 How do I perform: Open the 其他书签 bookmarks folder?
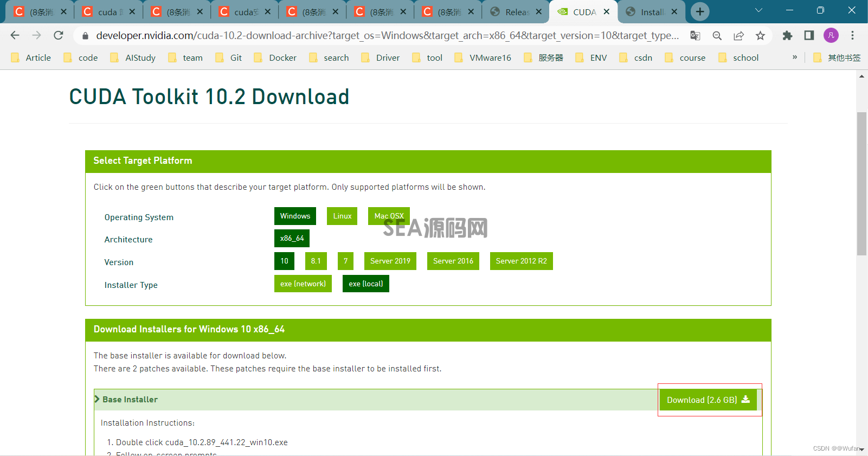tap(837, 57)
